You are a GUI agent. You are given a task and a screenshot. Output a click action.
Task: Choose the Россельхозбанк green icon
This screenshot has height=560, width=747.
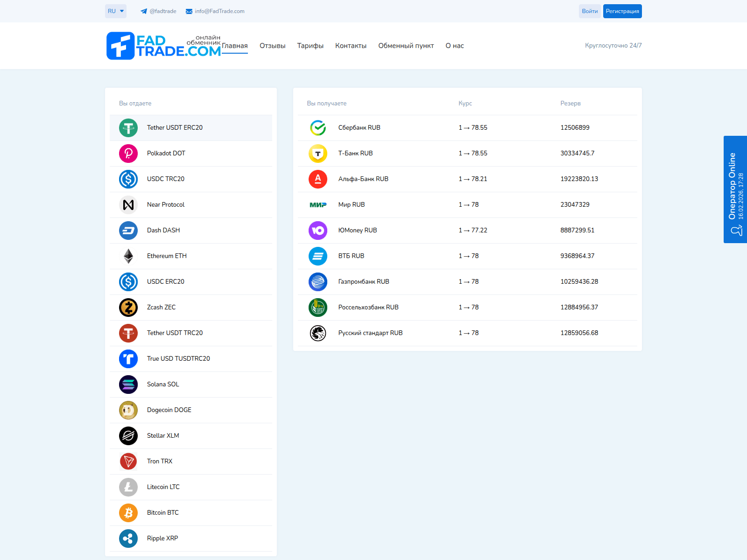[318, 308]
